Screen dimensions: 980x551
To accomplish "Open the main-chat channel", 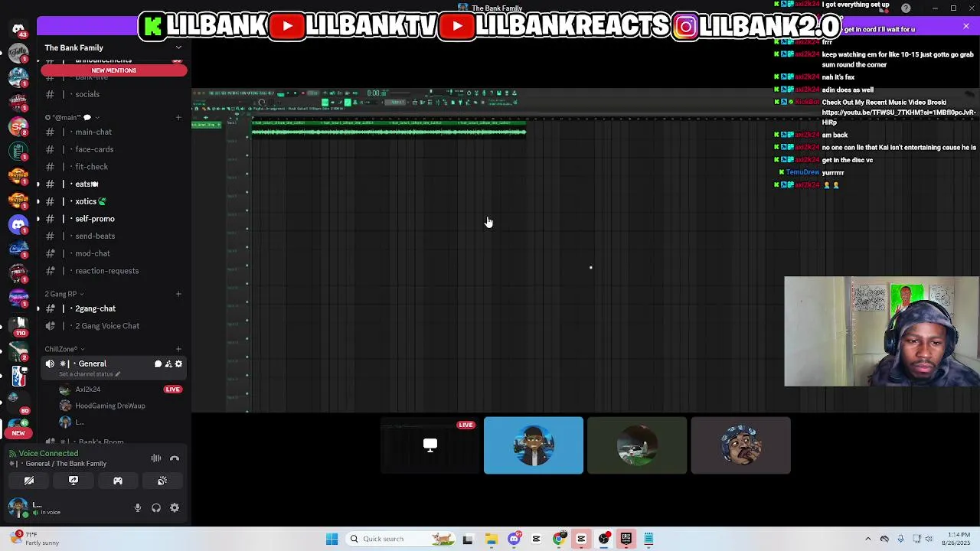I will [113, 132].
